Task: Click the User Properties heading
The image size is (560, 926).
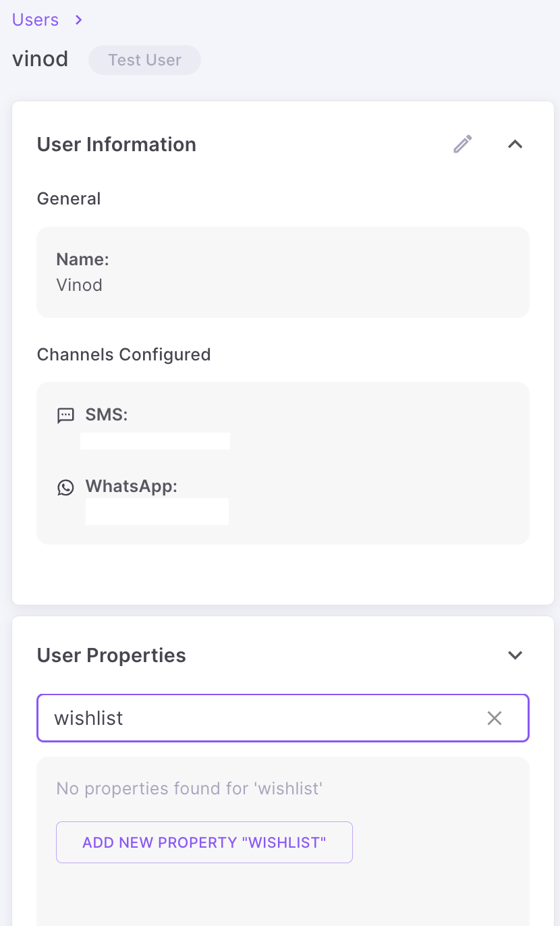Action: tap(111, 655)
